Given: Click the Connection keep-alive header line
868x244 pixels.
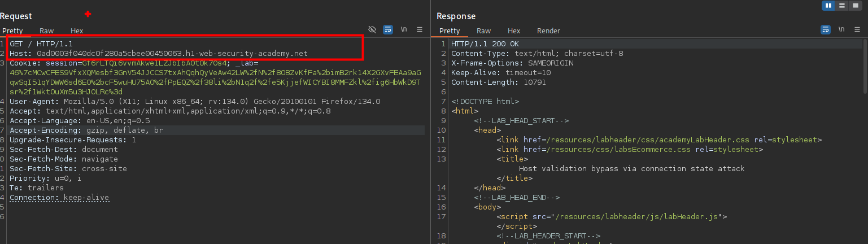Looking at the screenshot, I should (59, 198).
